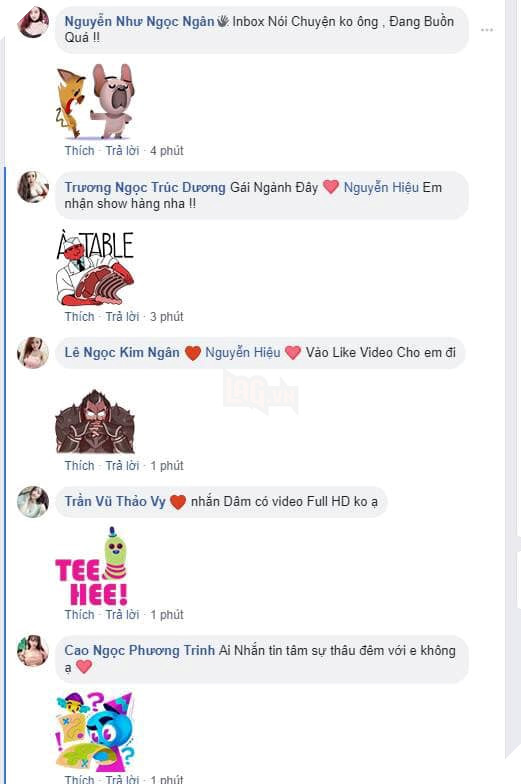
Task: Click the TEE HEE worm sticker
Action: [x=92, y=566]
